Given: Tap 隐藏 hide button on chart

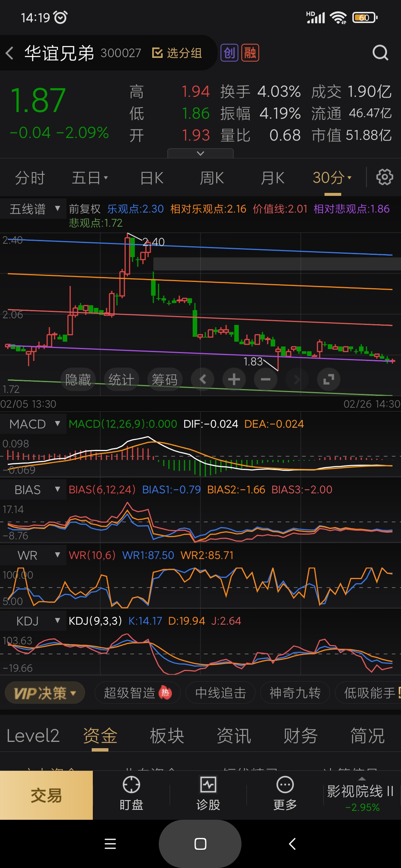Looking at the screenshot, I should [78, 379].
